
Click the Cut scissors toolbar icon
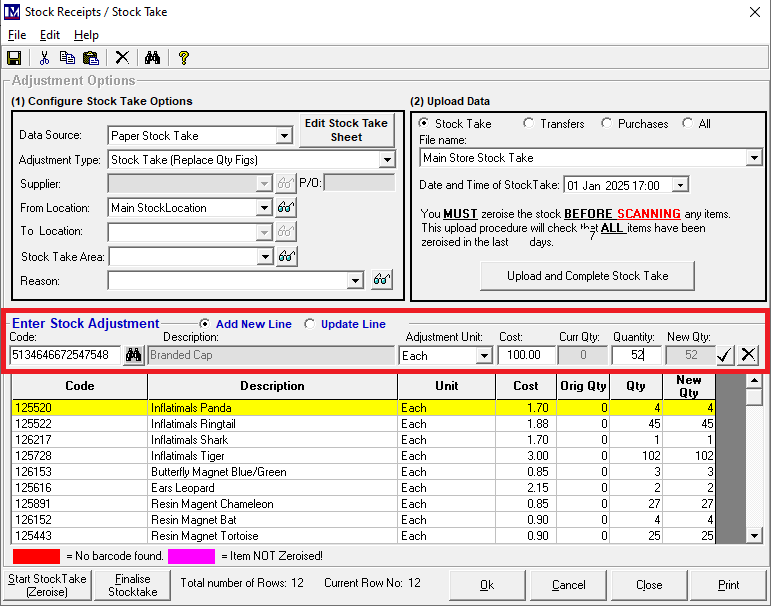44,58
